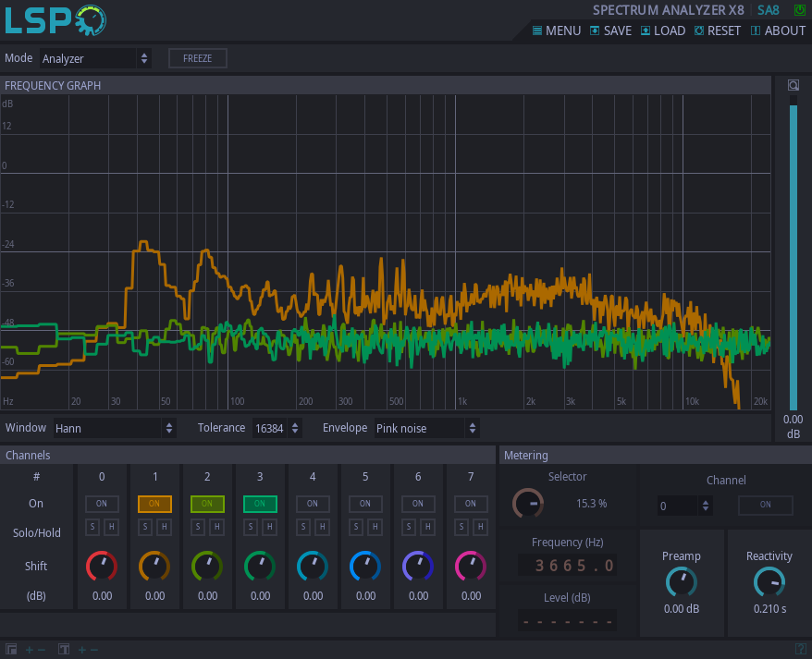This screenshot has width=812, height=659.
Task: Enable channel 4 ON button
Action: point(313,504)
